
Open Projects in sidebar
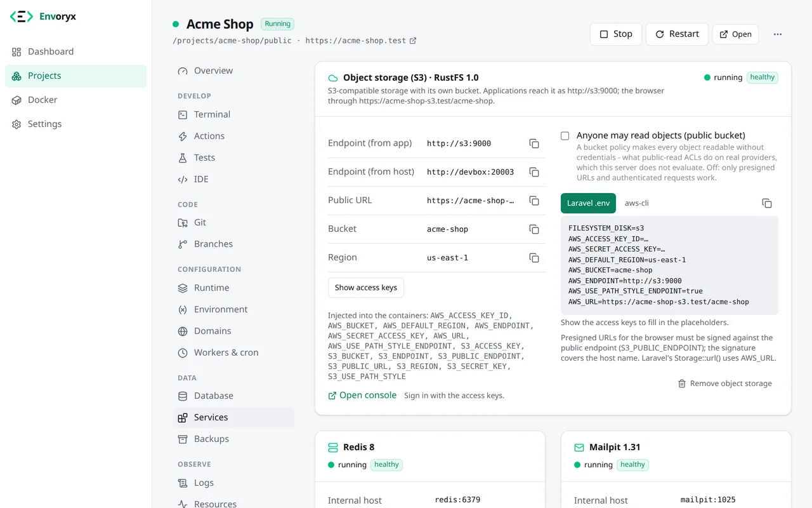pyautogui.click(x=75, y=76)
